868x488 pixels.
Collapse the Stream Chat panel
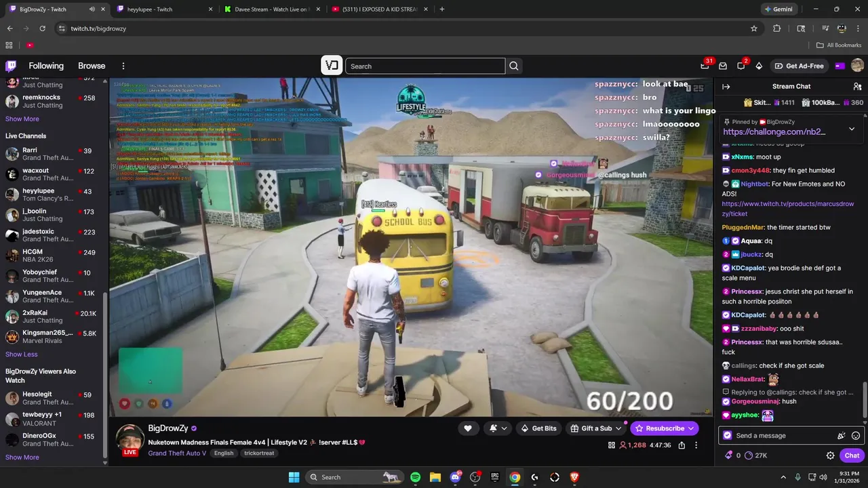tap(726, 86)
